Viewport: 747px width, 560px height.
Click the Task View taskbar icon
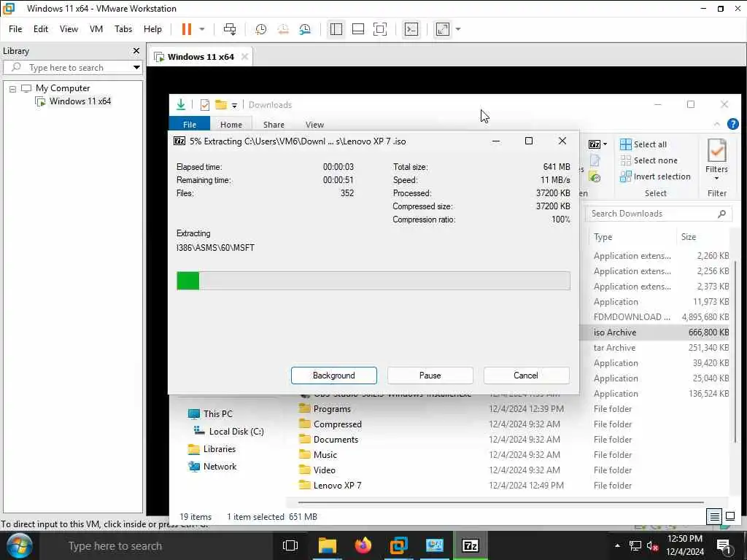[x=290, y=545]
